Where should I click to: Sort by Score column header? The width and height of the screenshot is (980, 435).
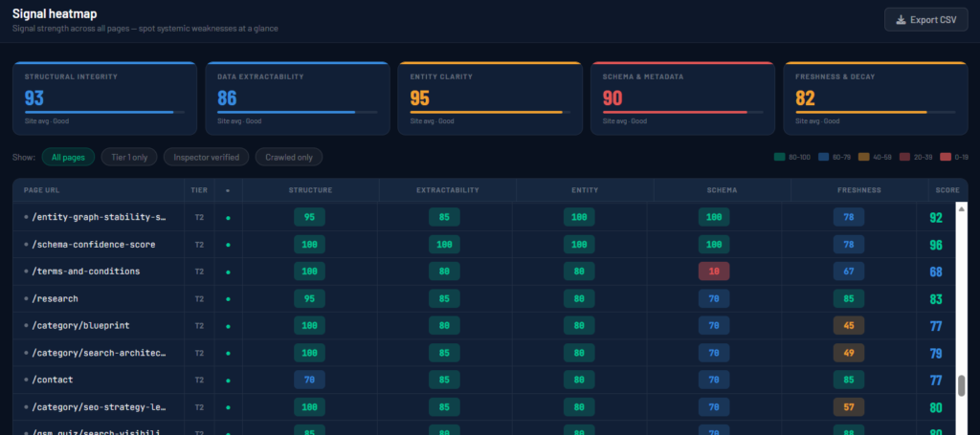coord(947,189)
